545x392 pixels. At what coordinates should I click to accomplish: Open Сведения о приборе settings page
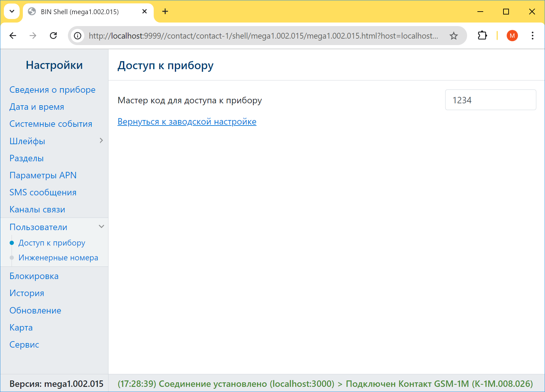click(52, 90)
